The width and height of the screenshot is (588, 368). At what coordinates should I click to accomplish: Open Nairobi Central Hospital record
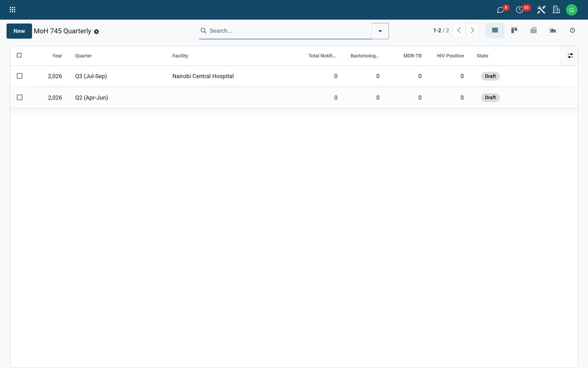pyautogui.click(x=203, y=76)
